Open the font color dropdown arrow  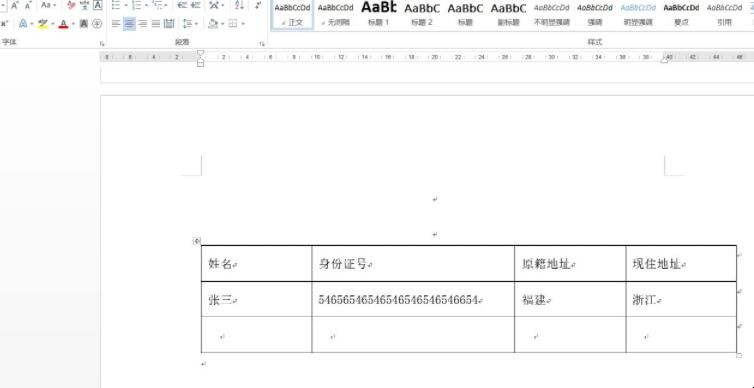72,24
